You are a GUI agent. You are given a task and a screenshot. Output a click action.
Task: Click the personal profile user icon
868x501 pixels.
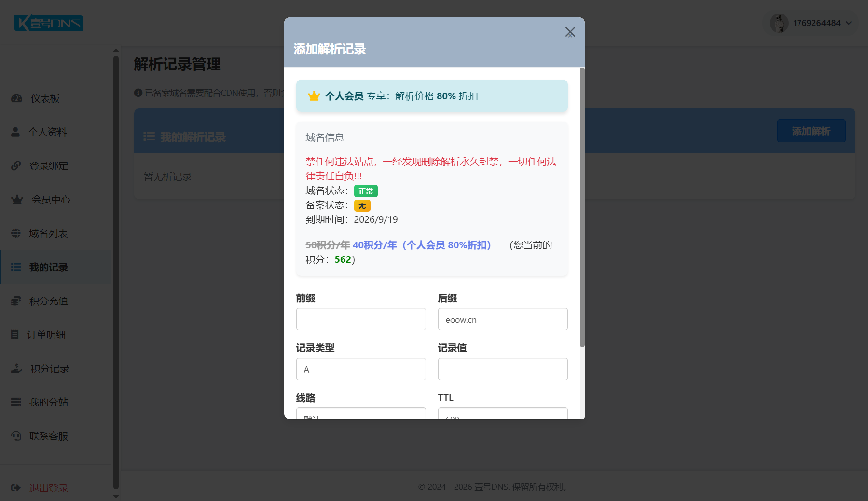coord(15,132)
